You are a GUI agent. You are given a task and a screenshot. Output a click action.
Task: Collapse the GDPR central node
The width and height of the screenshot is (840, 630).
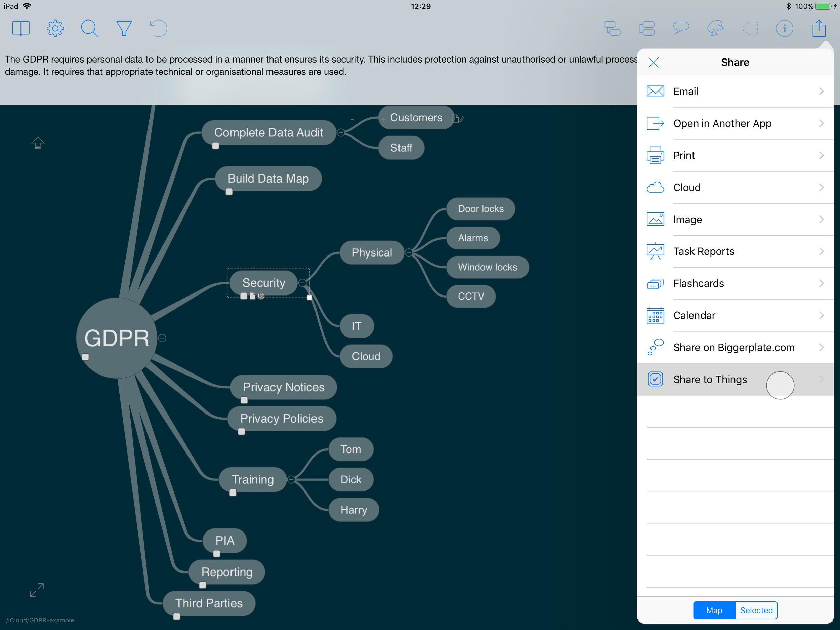tap(162, 338)
